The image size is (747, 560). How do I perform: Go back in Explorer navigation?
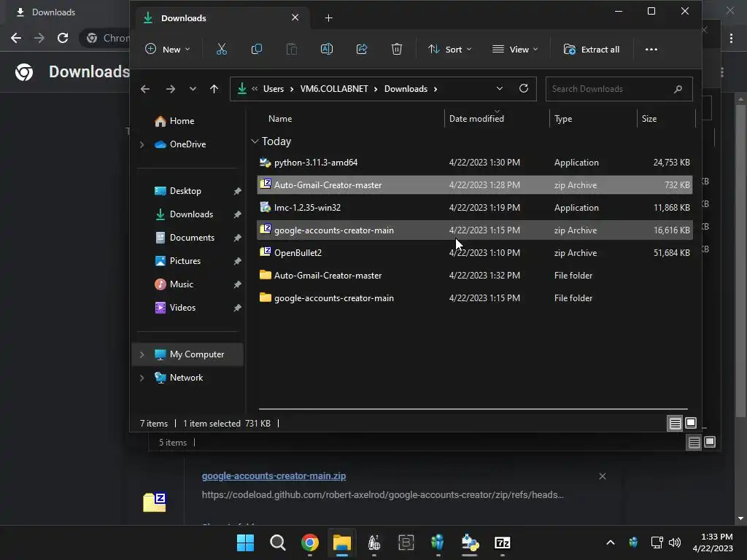145,89
